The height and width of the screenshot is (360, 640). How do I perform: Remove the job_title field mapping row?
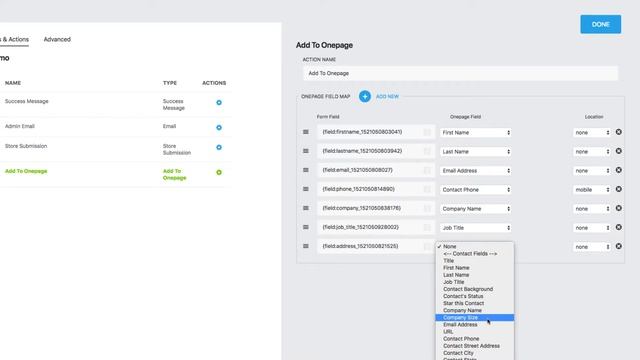pos(619,227)
